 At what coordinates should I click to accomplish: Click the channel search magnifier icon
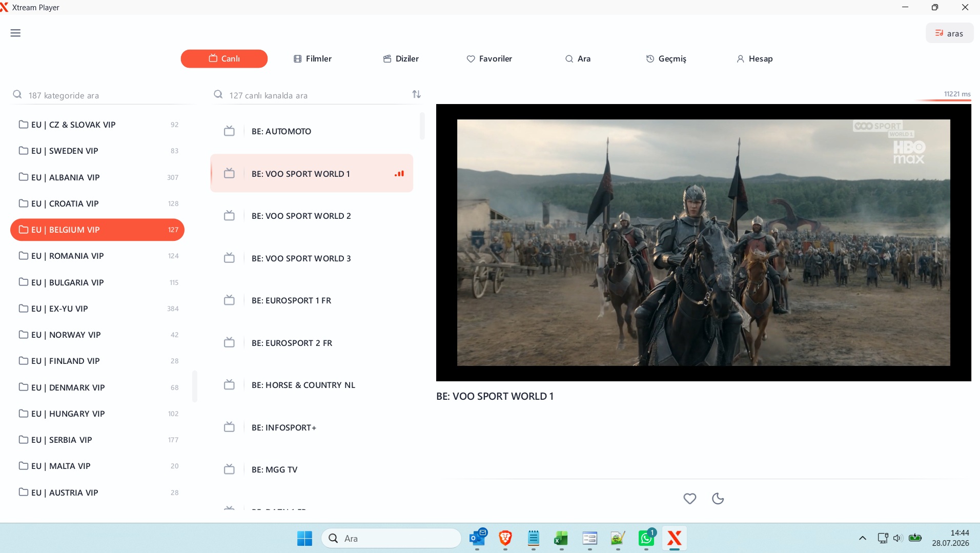point(218,95)
